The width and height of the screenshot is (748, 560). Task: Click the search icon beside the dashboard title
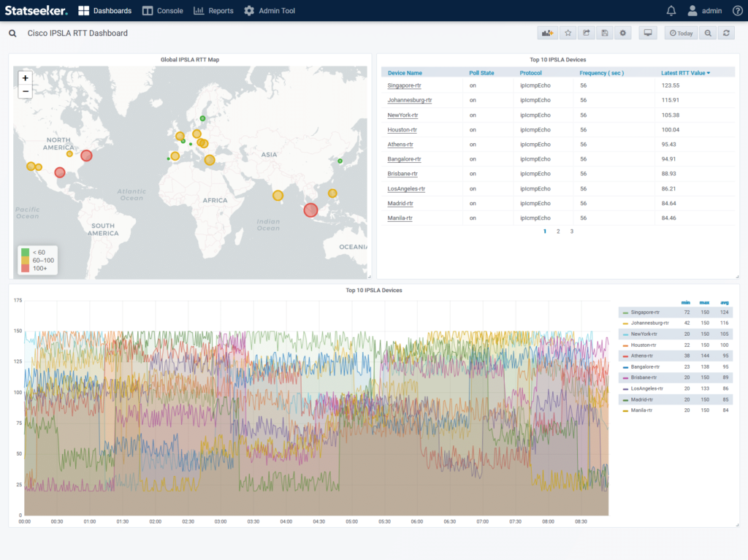point(12,33)
